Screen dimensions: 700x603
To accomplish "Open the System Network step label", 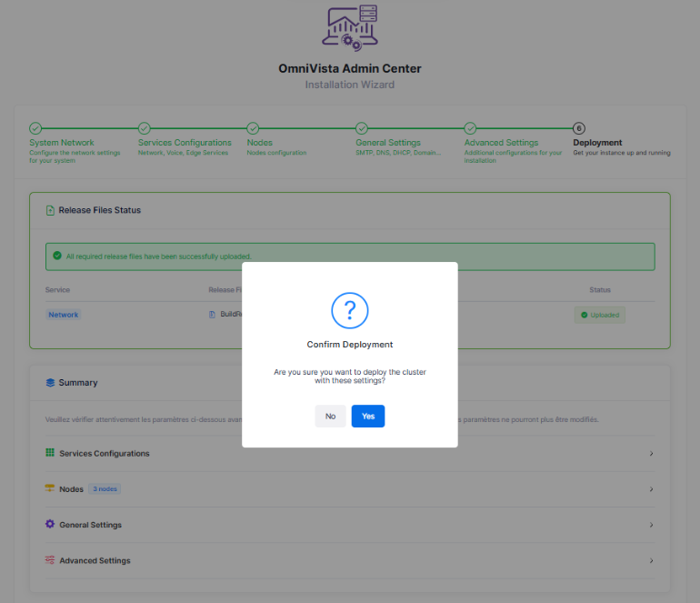I will 62,143.
